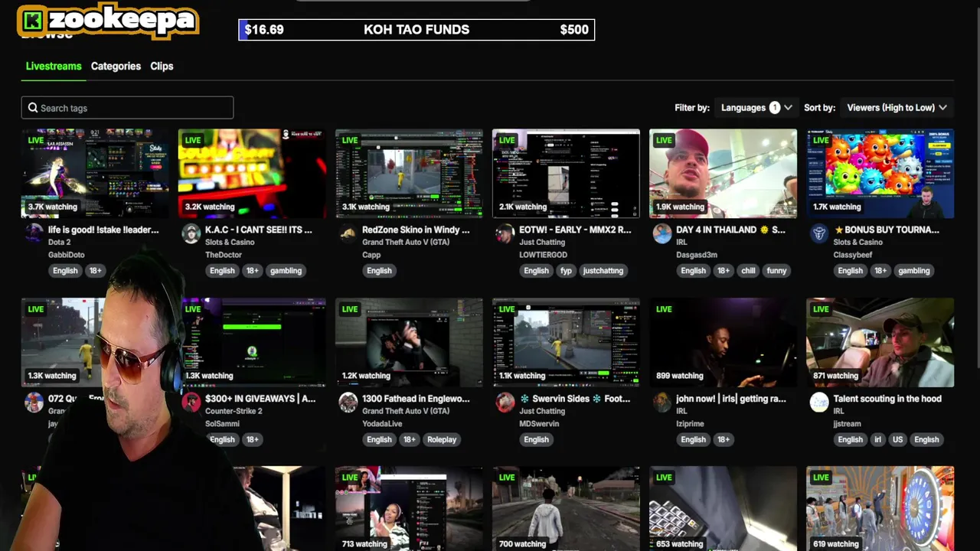Click the chill tag on Dasgasd3m stream

[x=748, y=271]
